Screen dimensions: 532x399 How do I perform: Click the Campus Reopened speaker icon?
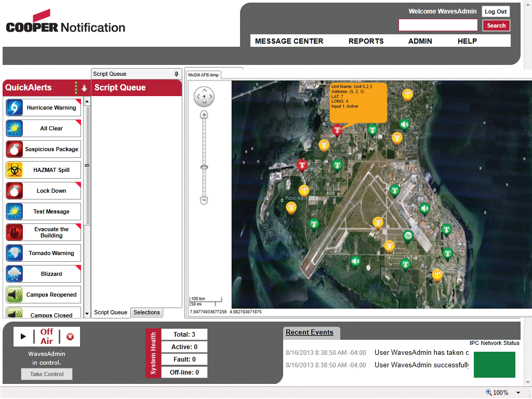pos(14,295)
